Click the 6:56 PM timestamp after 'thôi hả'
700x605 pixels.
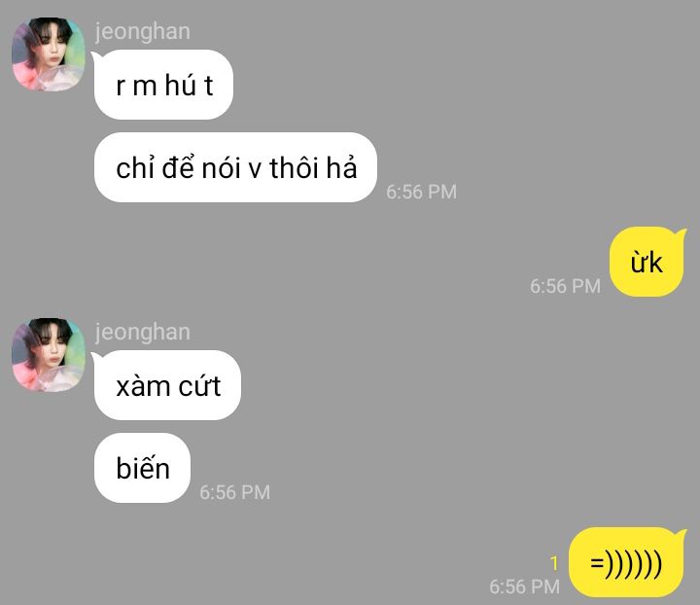421,192
